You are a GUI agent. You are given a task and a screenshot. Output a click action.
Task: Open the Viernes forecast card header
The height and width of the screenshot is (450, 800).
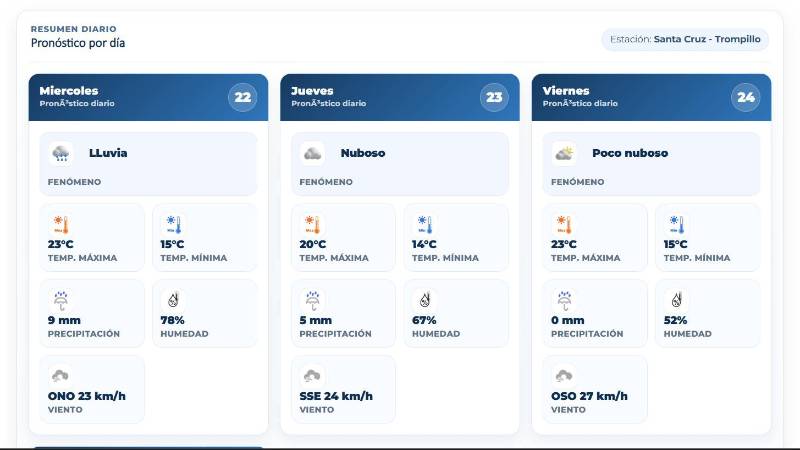[651, 97]
